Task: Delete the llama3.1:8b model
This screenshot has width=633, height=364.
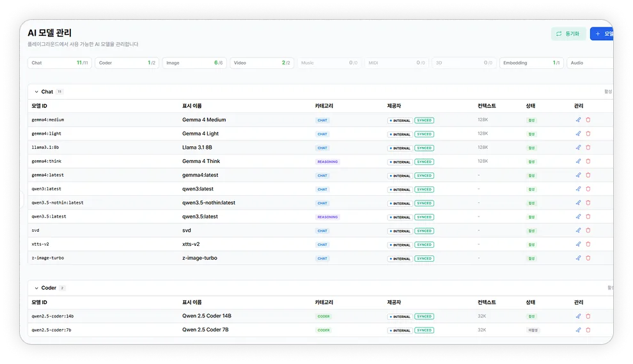Action: click(588, 148)
